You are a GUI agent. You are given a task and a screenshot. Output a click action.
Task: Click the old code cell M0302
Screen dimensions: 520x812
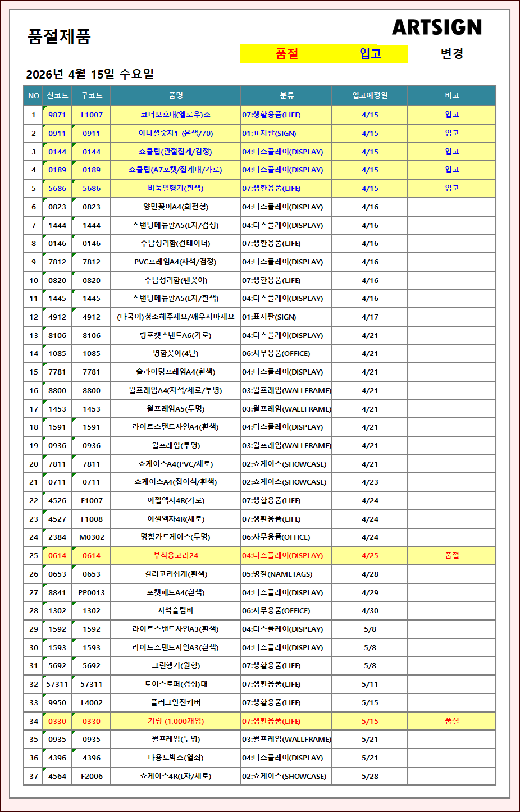(92, 537)
